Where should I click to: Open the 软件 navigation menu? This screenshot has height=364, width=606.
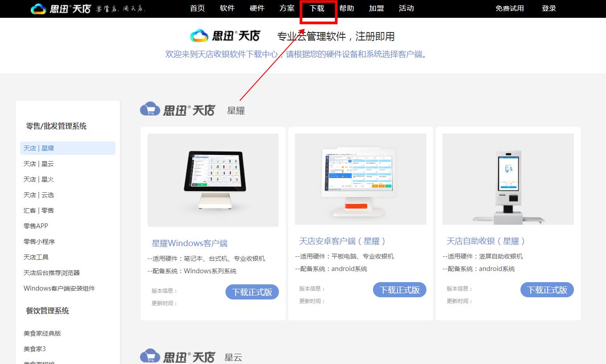(x=227, y=8)
